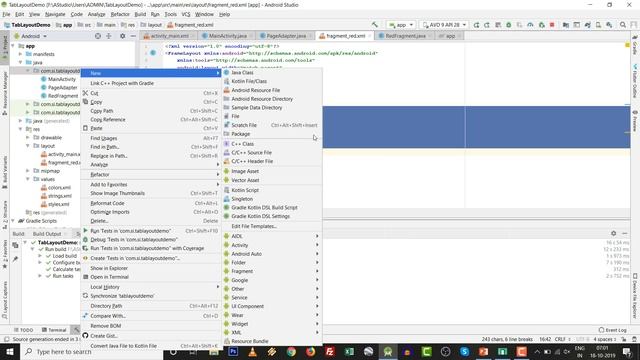Switch to Build Output tab
Viewport: 640px width, 360px height.
point(47,234)
